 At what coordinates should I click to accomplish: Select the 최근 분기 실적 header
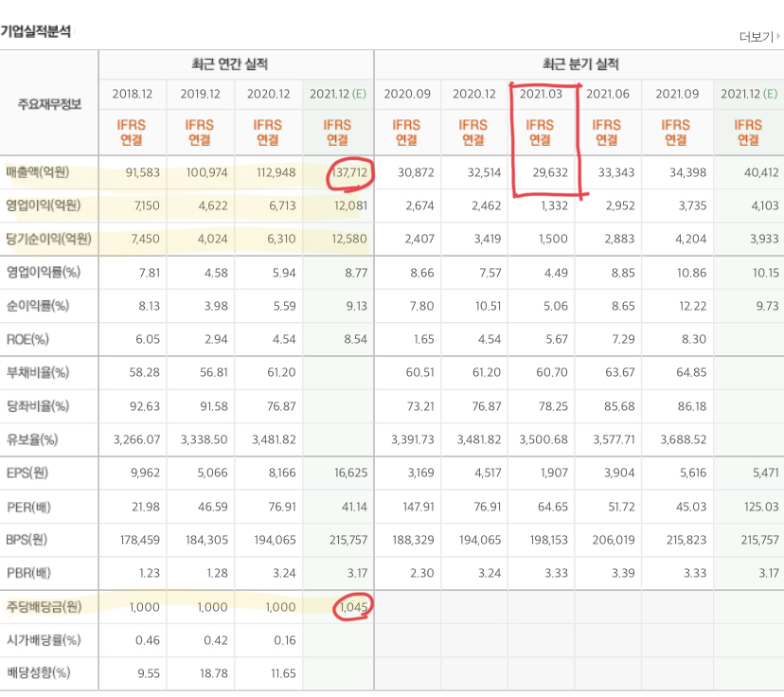(580, 64)
